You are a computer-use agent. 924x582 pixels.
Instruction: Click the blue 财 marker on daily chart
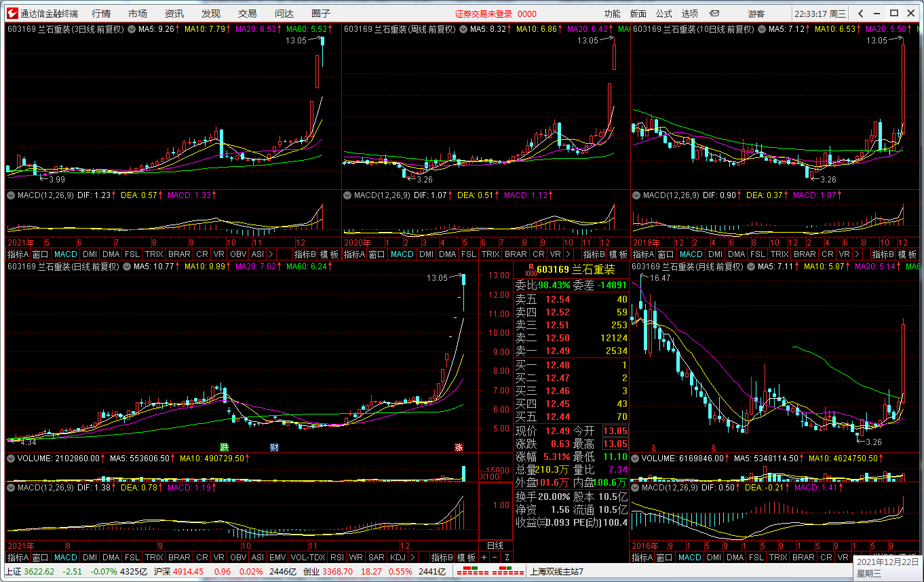click(x=274, y=448)
